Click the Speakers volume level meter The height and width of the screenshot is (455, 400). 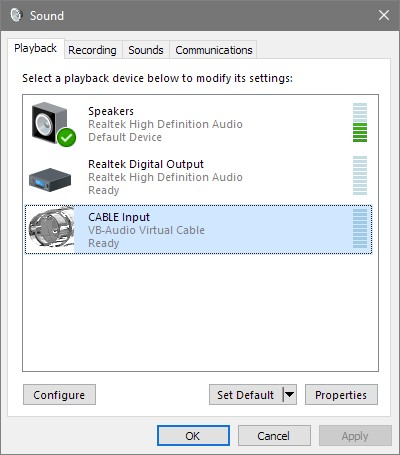[360, 122]
